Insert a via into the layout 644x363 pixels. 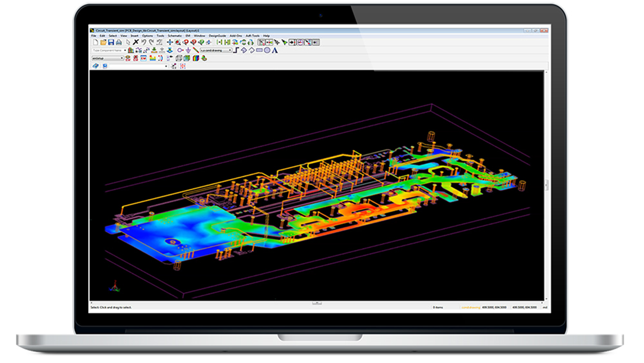(x=169, y=50)
